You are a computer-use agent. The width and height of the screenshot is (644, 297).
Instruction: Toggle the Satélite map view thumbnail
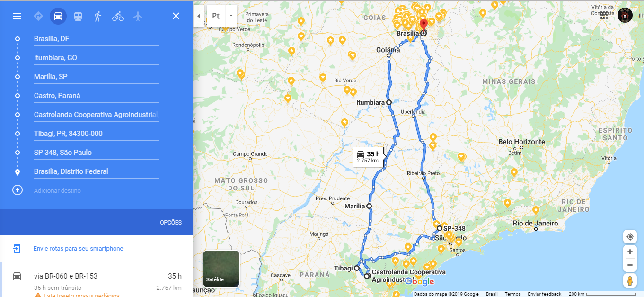221,269
